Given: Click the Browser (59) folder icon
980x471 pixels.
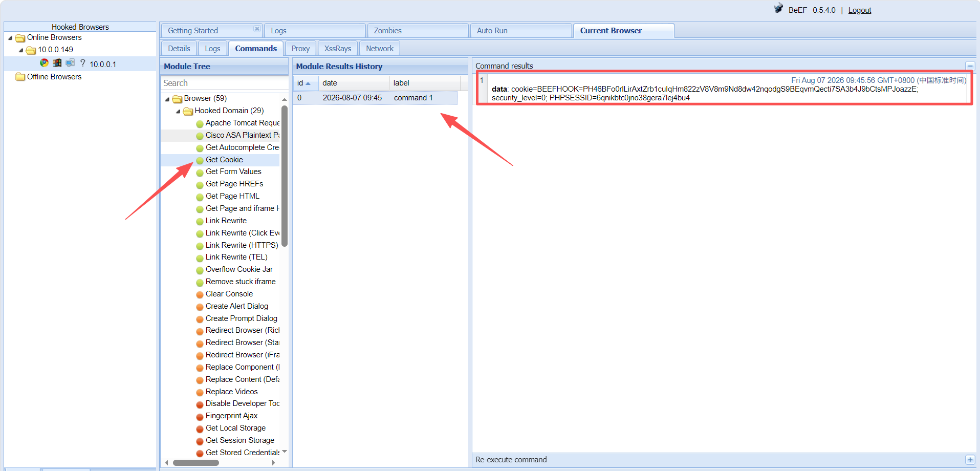Looking at the screenshot, I should click(178, 99).
